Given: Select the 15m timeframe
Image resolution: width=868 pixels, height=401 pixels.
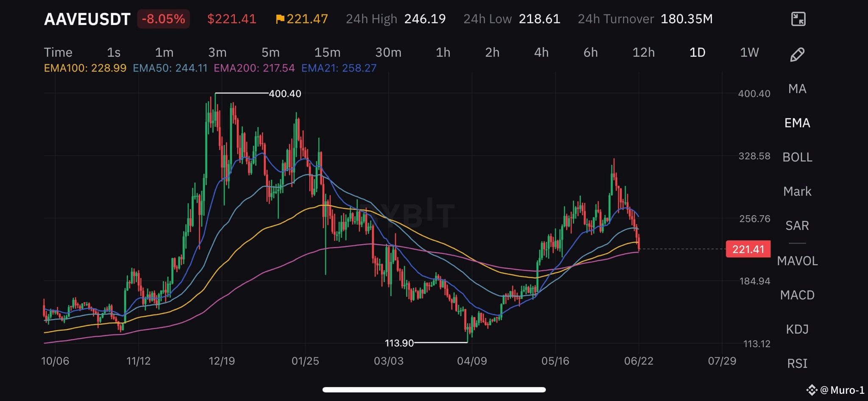Looking at the screenshot, I should 327,52.
